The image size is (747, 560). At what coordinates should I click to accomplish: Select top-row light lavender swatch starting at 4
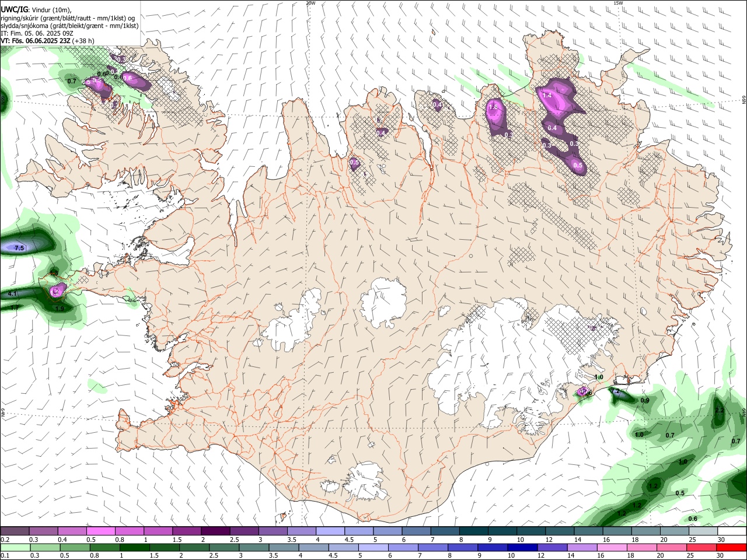[x=330, y=531]
